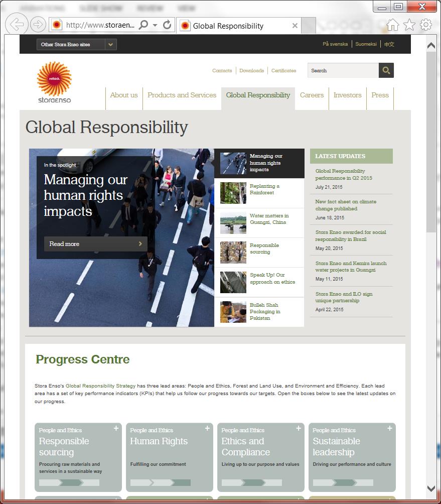Open the Downloads link
This screenshot has width=441, height=504.
[x=251, y=70]
